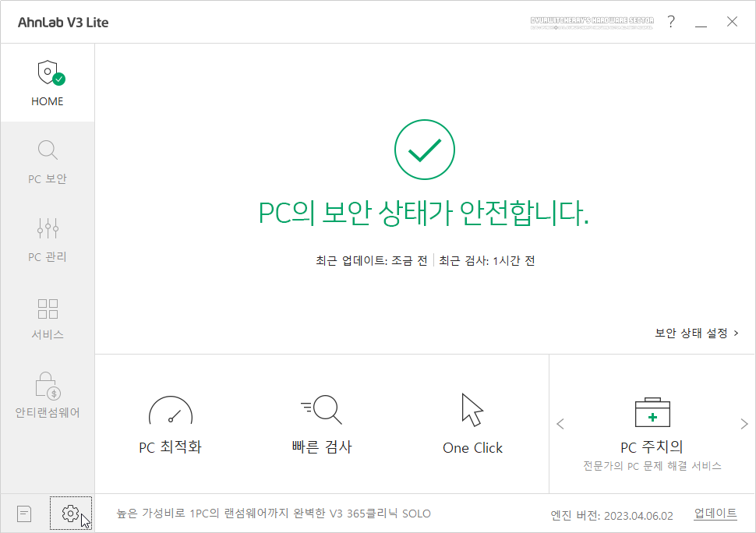The image size is (756, 533).
Task: Open the HOME shield tab
Action: tap(48, 83)
